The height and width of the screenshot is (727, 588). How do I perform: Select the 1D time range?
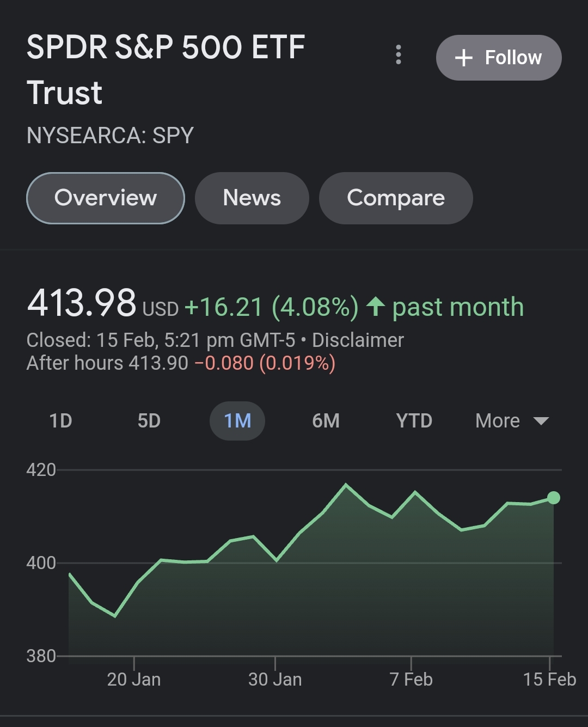pos(60,421)
